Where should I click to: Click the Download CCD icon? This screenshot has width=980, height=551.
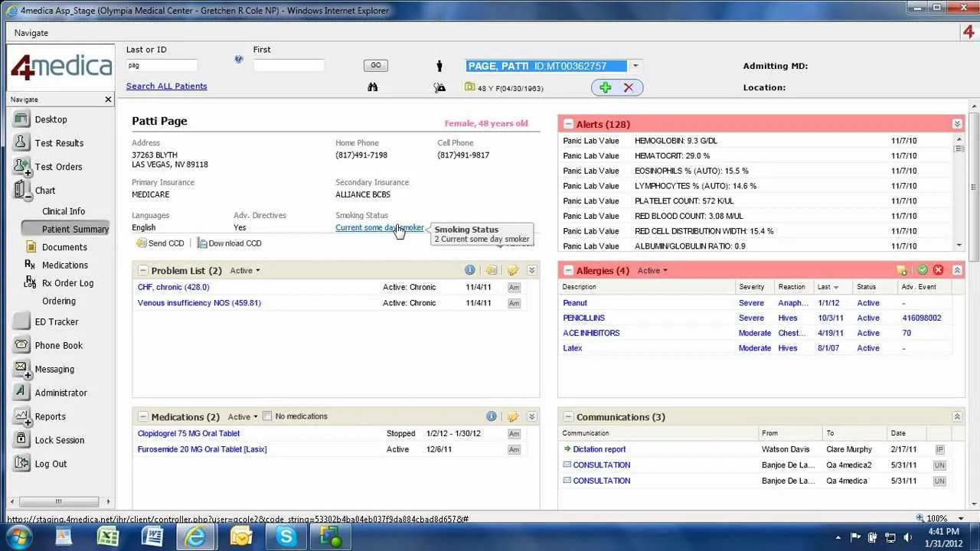[202, 243]
